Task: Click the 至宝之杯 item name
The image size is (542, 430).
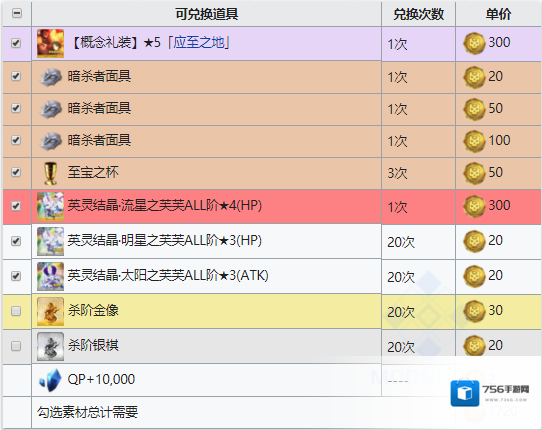Action: (x=93, y=172)
